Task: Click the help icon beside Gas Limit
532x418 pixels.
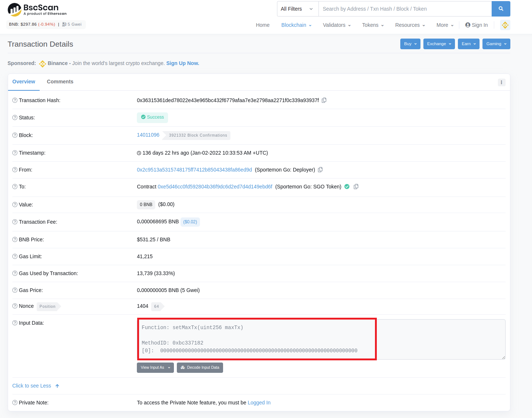Action: 15,256
